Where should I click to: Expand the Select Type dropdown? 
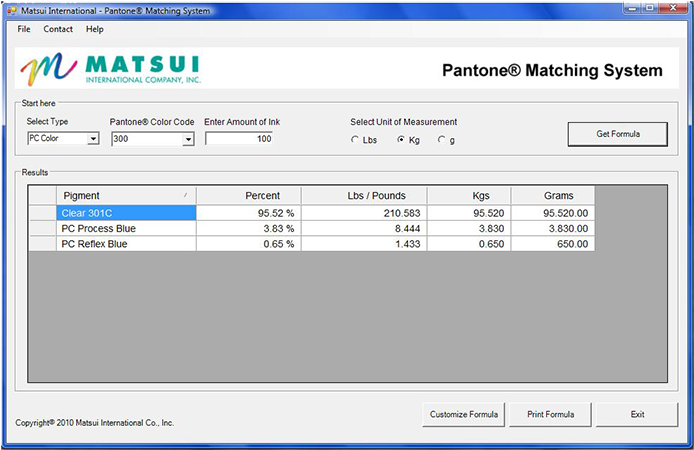[93, 139]
